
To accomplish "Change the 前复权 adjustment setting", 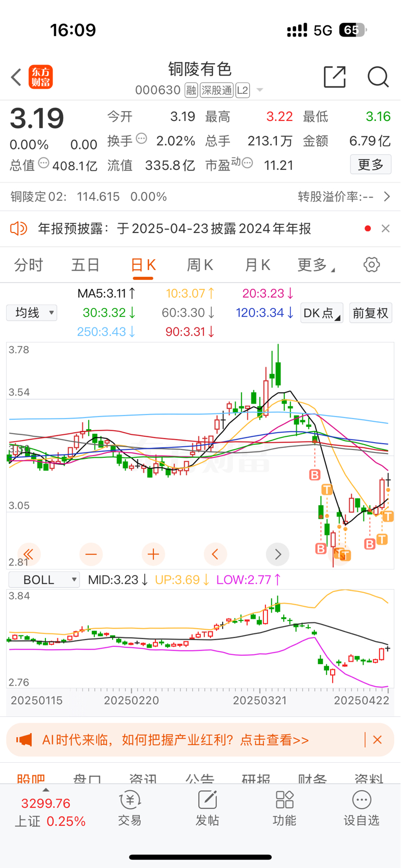I will pos(371,313).
